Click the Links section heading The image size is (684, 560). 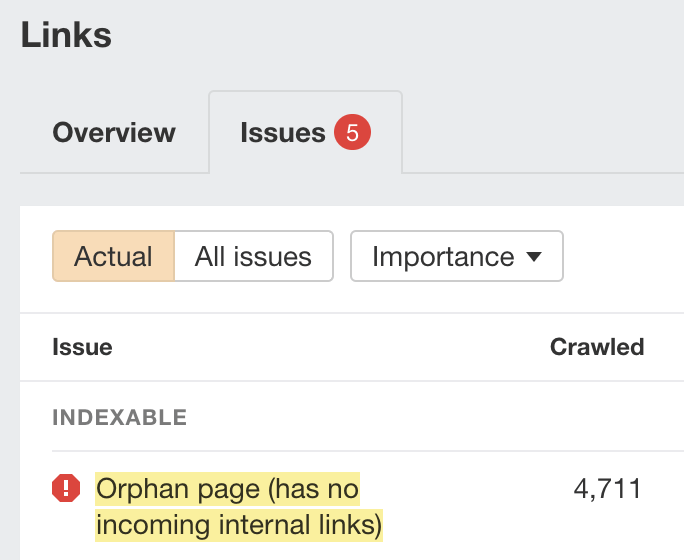point(66,36)
